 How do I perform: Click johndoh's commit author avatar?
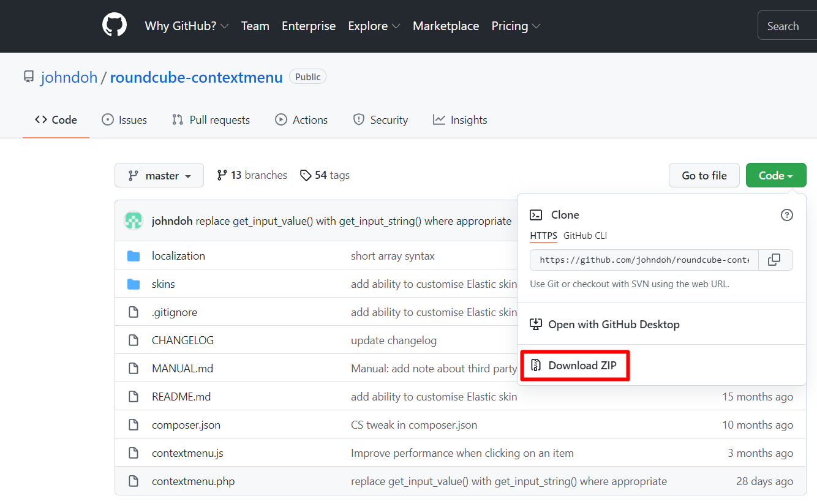[x=134, y=221]
